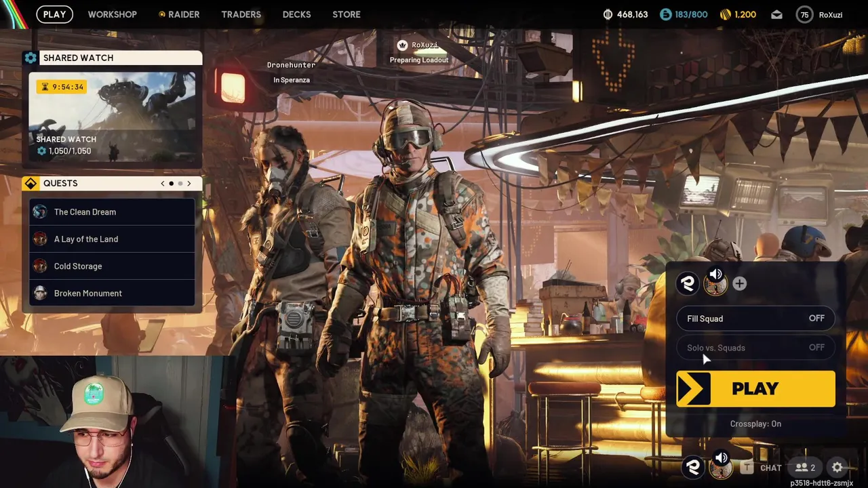Click own avatar in the bottom bar
Screen dimensions: 868x488
click(693, 466)
